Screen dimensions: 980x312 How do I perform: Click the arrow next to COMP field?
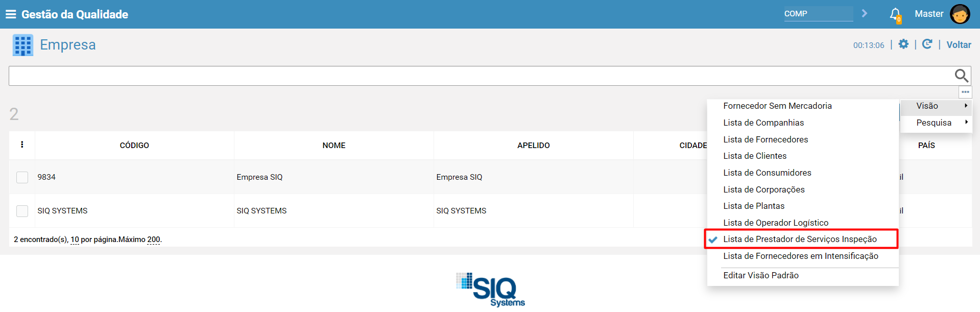865,13
